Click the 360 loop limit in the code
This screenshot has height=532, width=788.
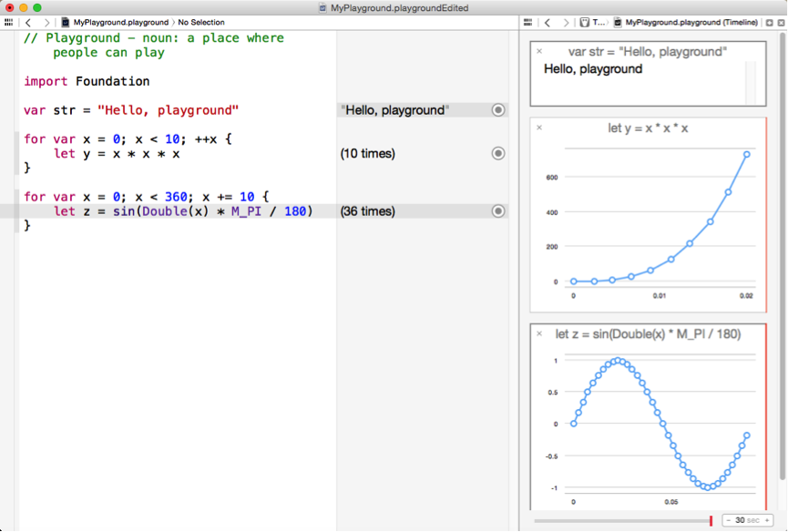click(x=176, y=197)
